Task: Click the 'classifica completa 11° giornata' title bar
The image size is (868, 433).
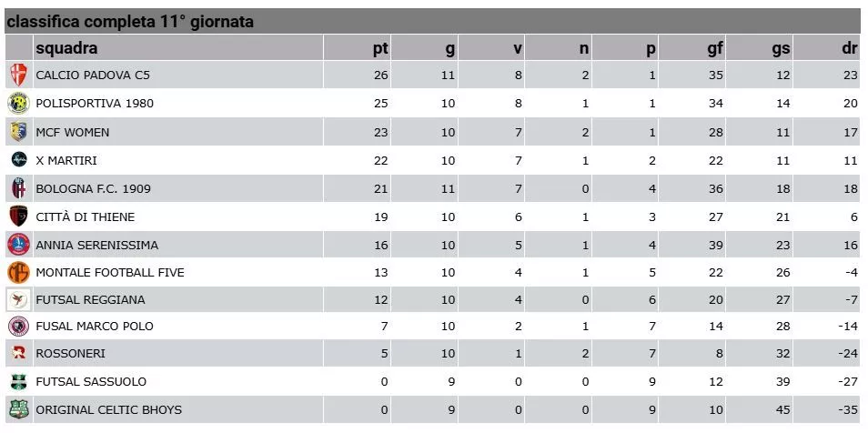Action: (x=433, y=22)
